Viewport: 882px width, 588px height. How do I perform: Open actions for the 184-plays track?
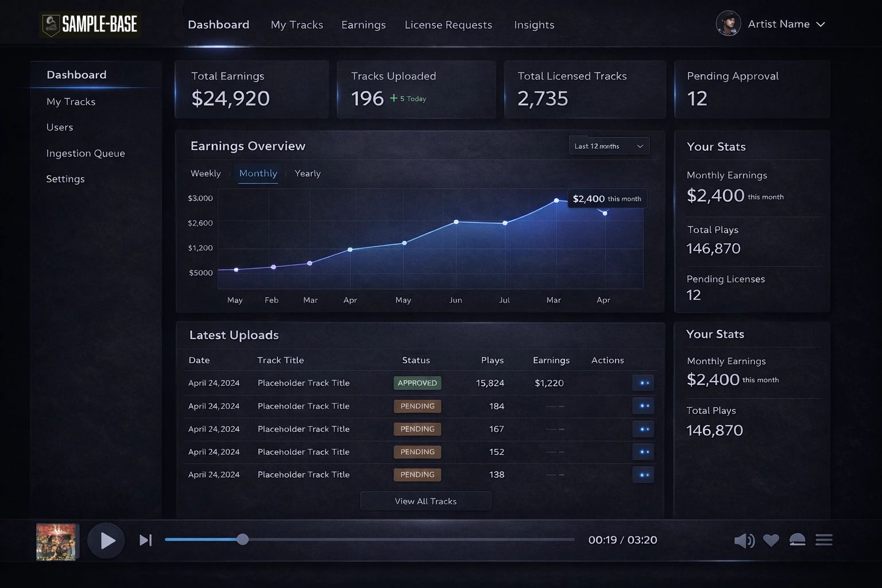point(643,406)
